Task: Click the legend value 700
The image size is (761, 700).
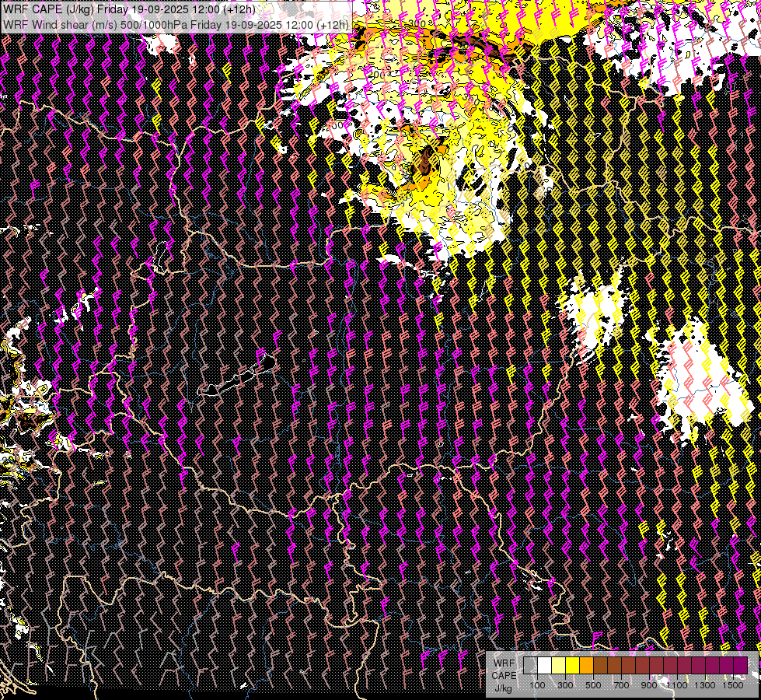Action: click(x=621, y=685)
